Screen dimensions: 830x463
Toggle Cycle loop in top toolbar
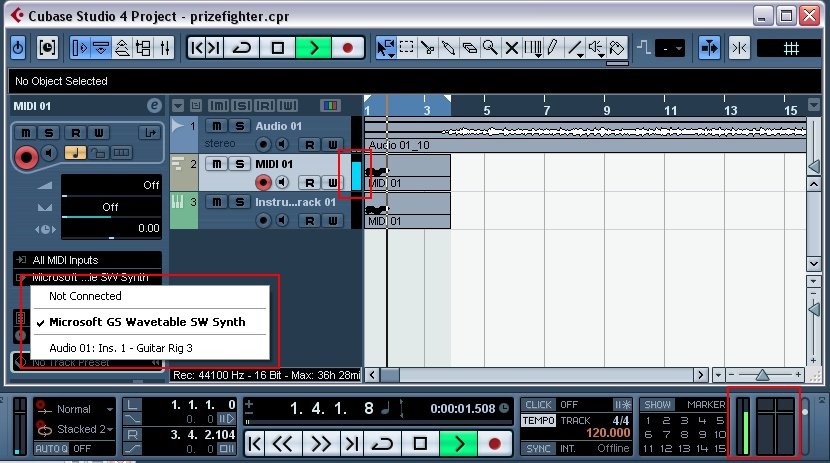coord(242,48)
